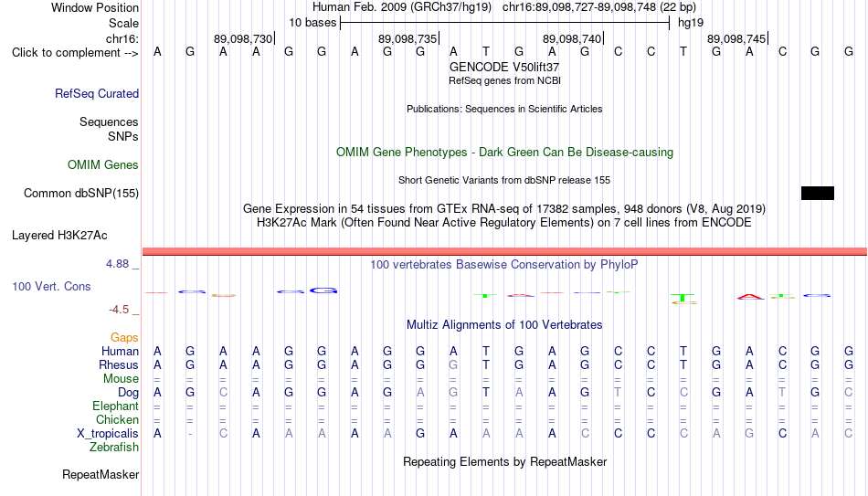This screenshot has height=496, width=868.
Task: Click the GENCODE V50lift37 track title
Action: pos(504,67)
